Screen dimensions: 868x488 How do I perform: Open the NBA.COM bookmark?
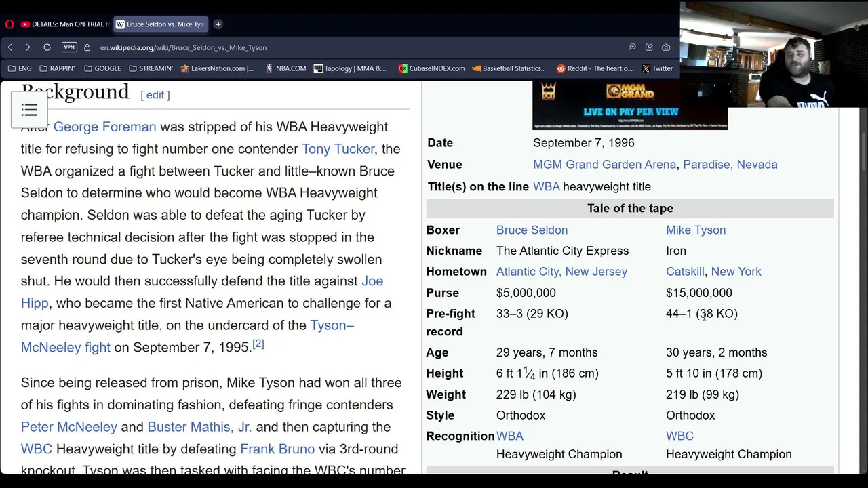[285, 68]
